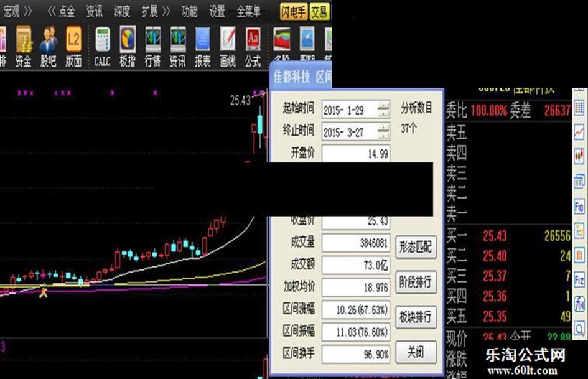The image size is (588, 379).
Task: Click the F10 info sidebar icon
Action: (x=579, y=207)
